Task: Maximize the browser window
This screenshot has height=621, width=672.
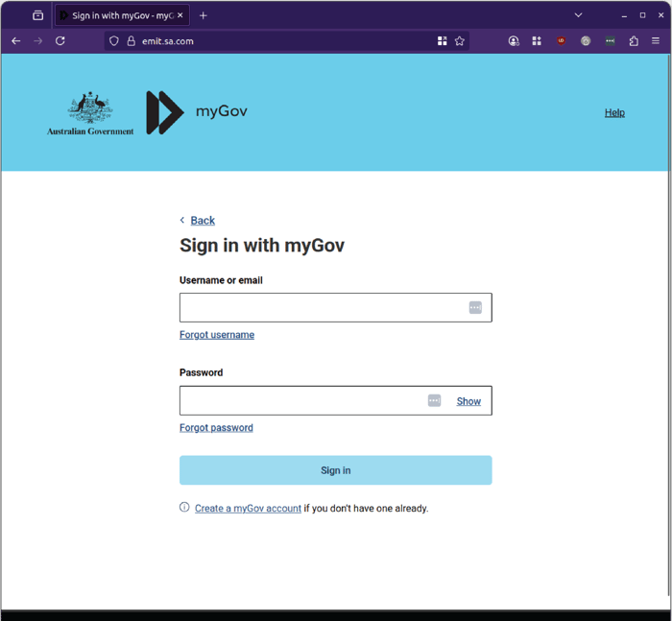Action: [x=642, y=15]
